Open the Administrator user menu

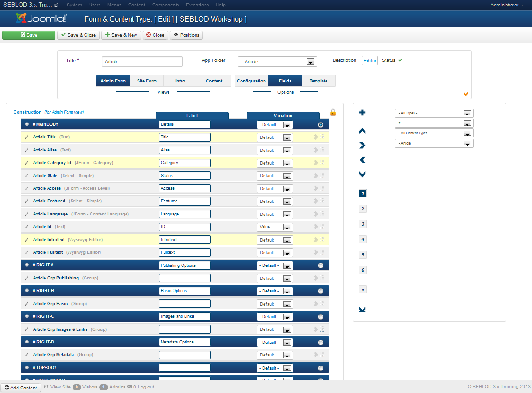[x=507, y=5]
